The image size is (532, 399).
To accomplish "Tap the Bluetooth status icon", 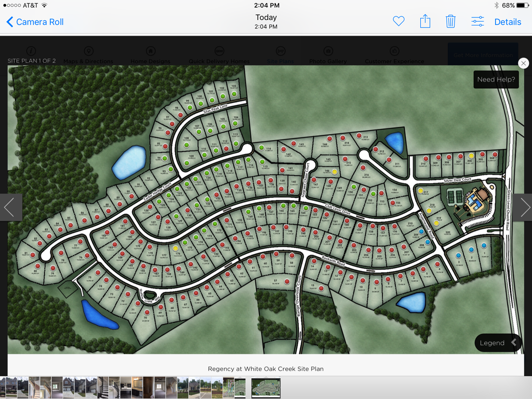I will [x=496, y=5].
